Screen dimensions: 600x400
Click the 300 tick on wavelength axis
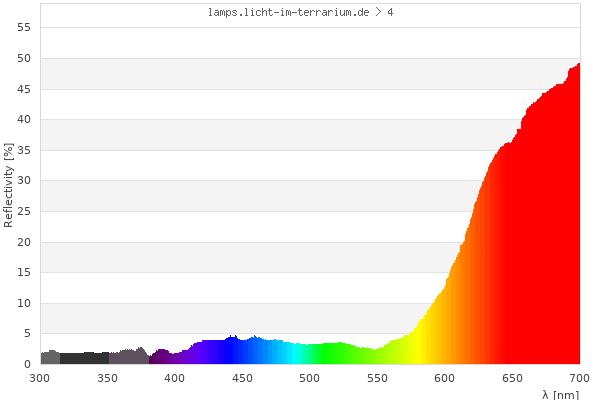pos(40,378)
